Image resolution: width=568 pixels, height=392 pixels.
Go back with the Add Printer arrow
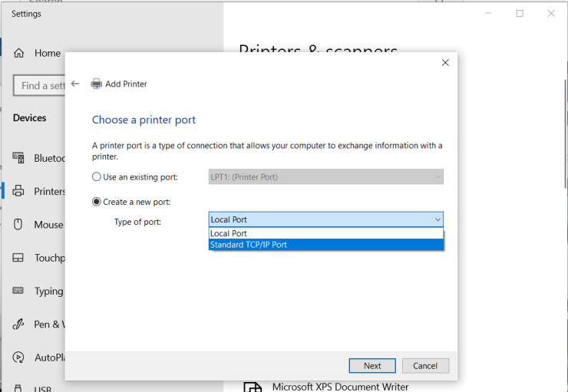[x=75, y=84]
